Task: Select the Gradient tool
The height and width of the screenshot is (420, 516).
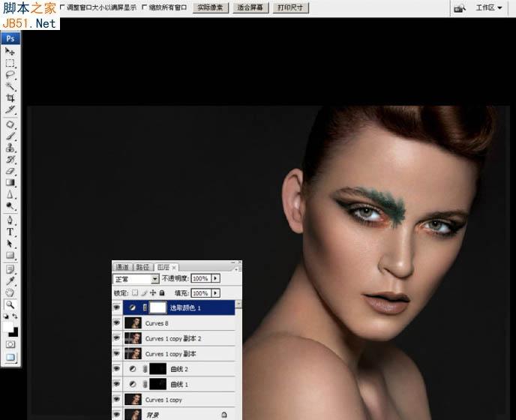Action: point(10,183)
